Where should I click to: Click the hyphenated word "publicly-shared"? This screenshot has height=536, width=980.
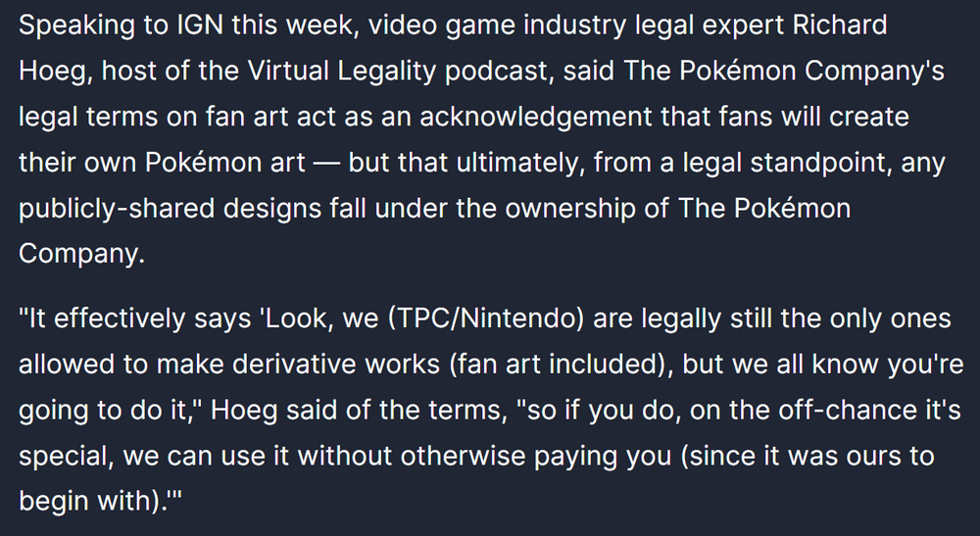tap(117, 208)
